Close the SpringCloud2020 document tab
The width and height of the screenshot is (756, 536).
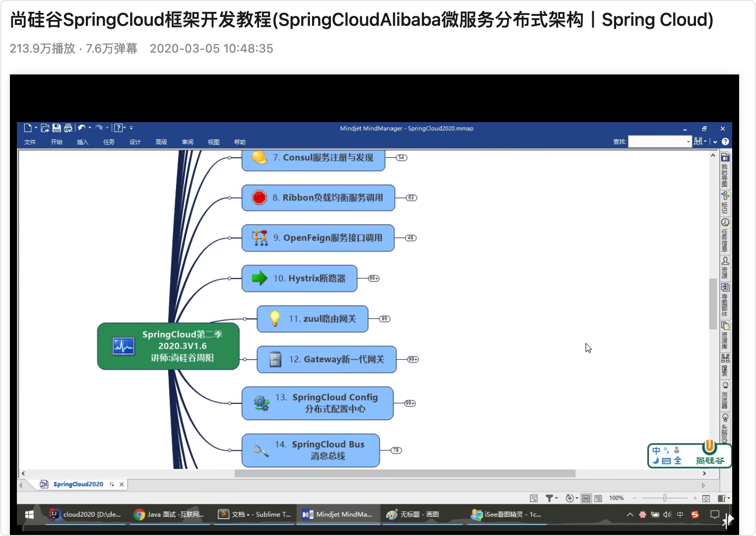point(122,484)
